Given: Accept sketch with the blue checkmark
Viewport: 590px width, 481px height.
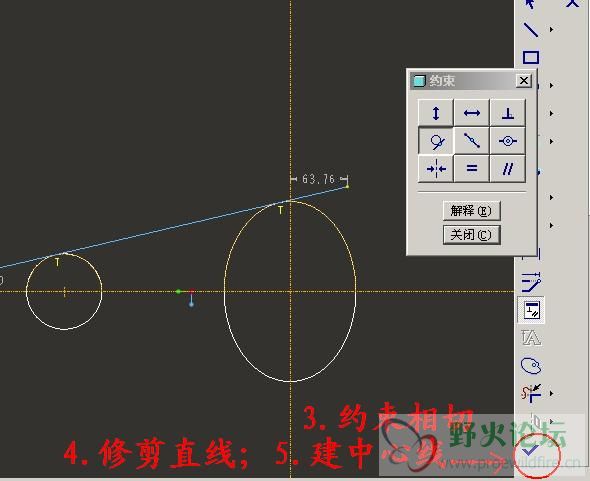Looking at the screenshot, I should pos(531,449).
